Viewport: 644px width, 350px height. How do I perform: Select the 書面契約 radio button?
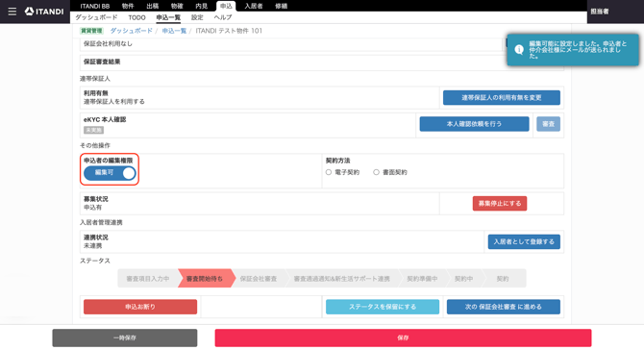click(376, 172)
